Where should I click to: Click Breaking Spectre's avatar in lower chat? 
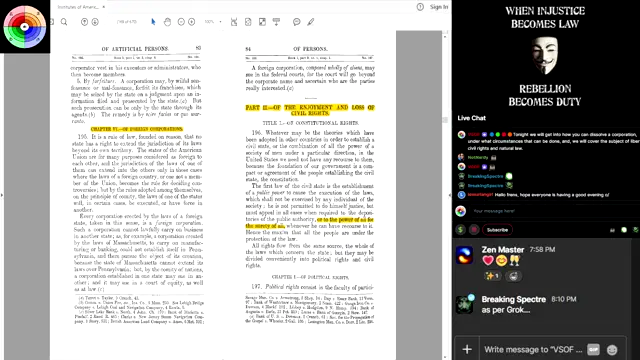click(x=464, y=304)
